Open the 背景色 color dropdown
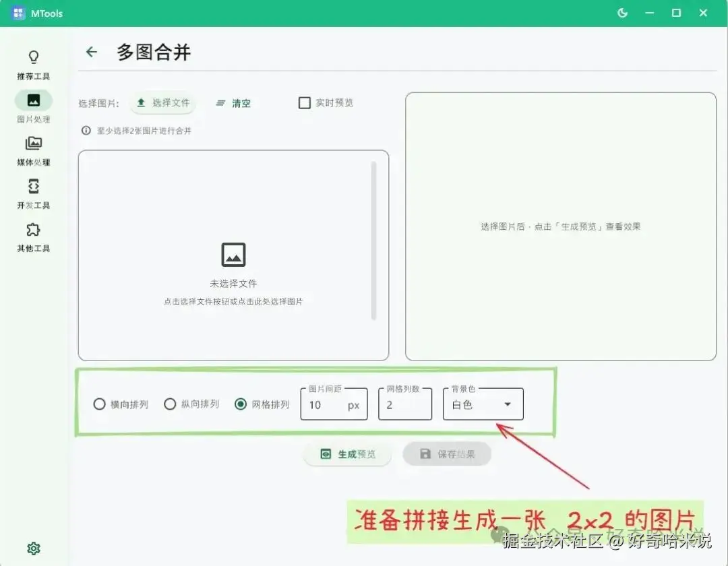 pyautogui.click(x=482, y=404)
